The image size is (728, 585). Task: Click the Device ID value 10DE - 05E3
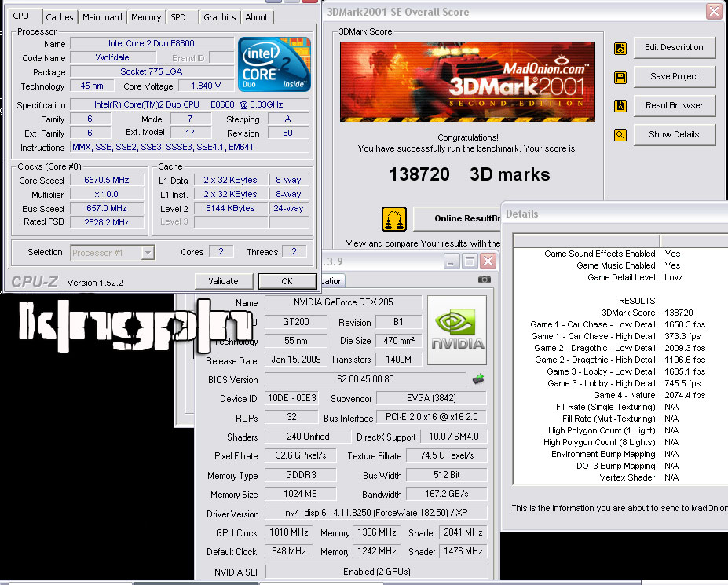point(292,398)
